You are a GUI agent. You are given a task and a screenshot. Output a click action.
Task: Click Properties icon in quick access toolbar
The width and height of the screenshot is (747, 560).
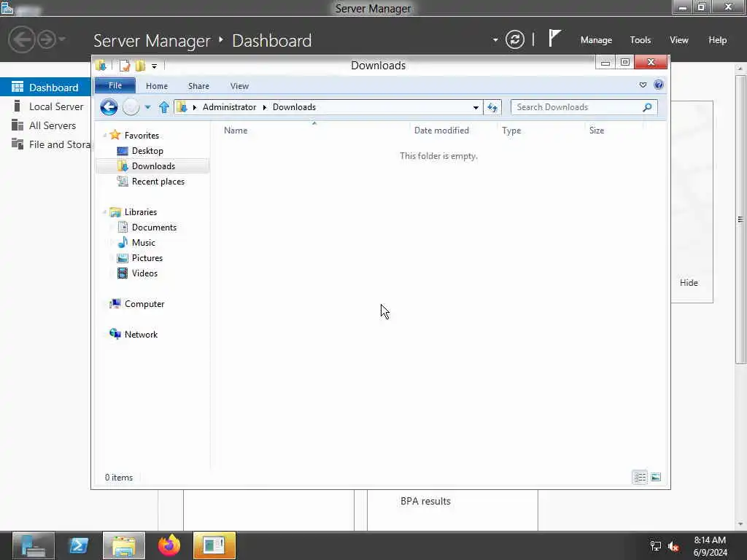click(125, 65)
